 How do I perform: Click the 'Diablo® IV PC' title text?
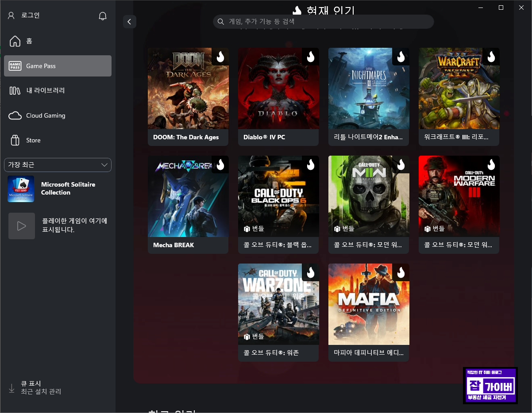[264, 137]
